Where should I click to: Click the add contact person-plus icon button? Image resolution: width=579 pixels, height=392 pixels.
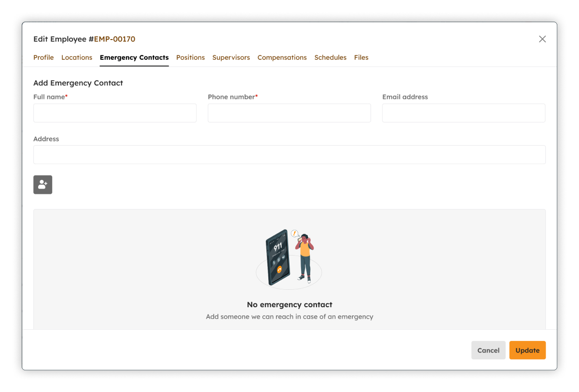[42, 185]
